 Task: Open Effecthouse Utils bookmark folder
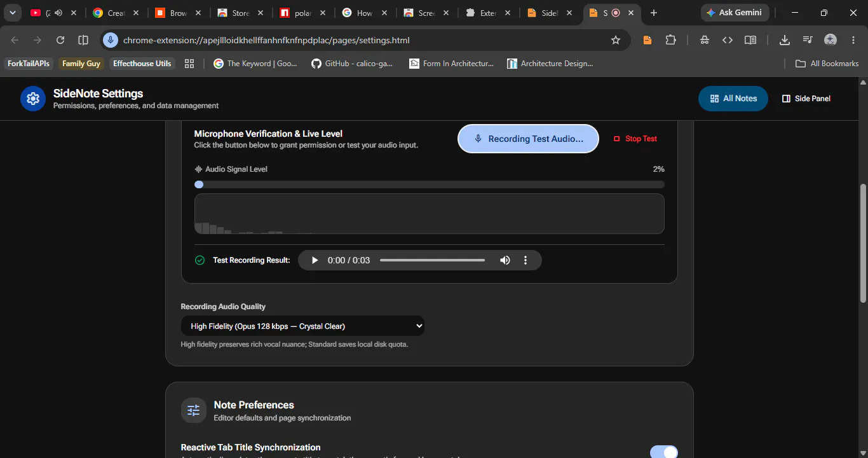click(x=142, y=64)
